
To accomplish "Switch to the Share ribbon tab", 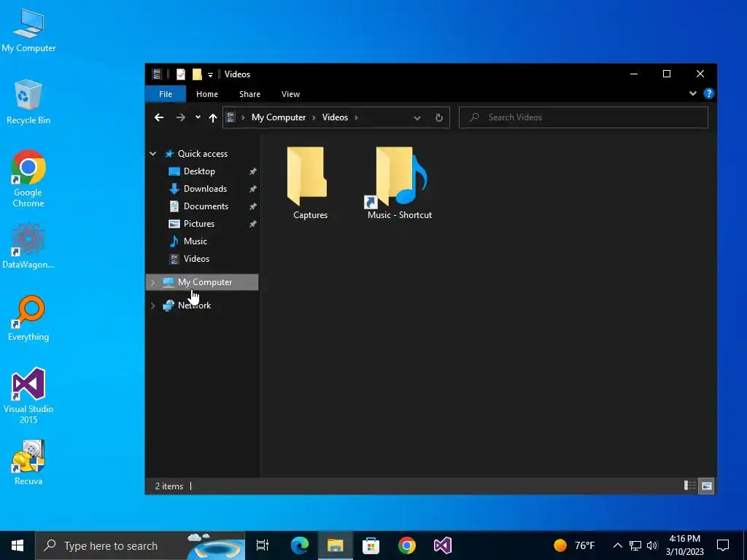I will 249,94.
